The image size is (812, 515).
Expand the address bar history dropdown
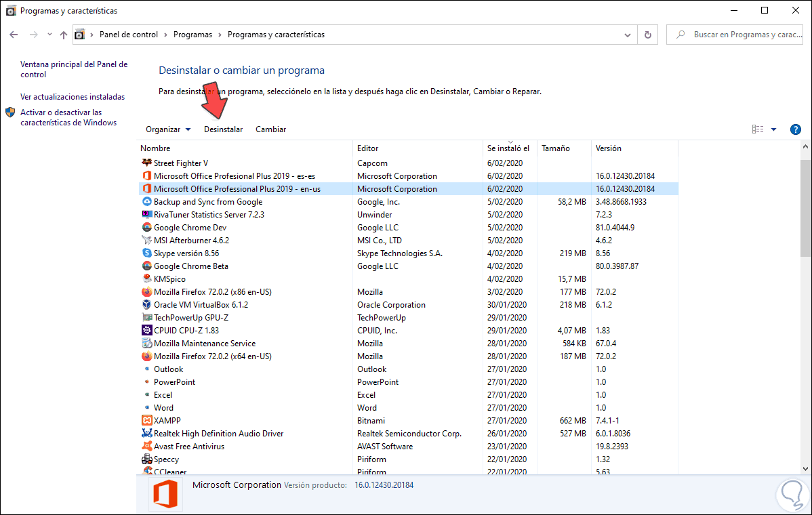pyautogui.click(x=627, y=35)
